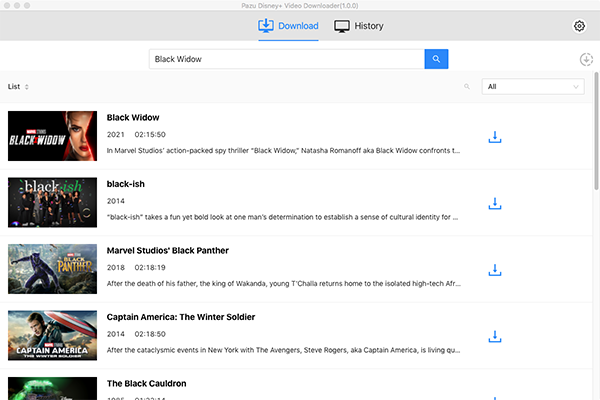
Task: Click the History monitor icon
Action: pyautogui.click(x=342, y=26)
